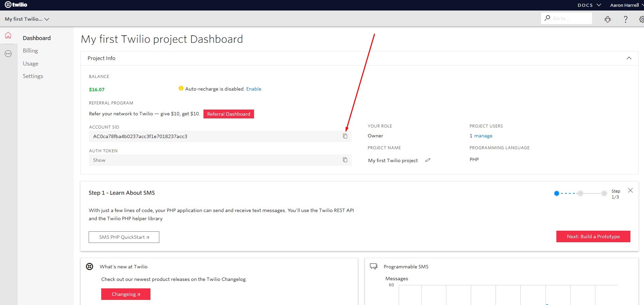The image size is (644, 305).
Task: Select Settings in the sidebar
Action: pyautogui.click(x=33, y=76)
